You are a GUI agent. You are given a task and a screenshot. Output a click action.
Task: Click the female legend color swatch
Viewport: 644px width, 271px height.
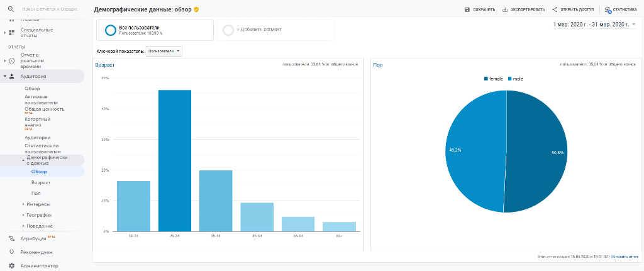pos(486,79)
